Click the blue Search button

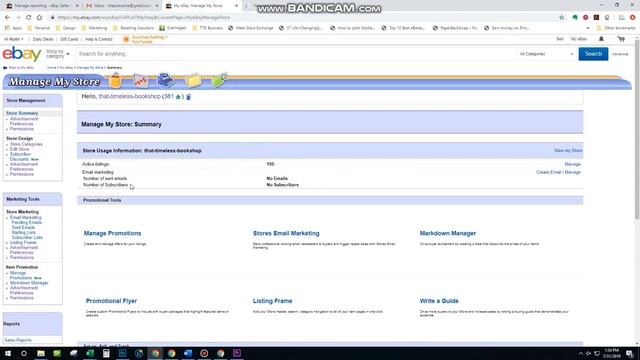pos(593,54)
